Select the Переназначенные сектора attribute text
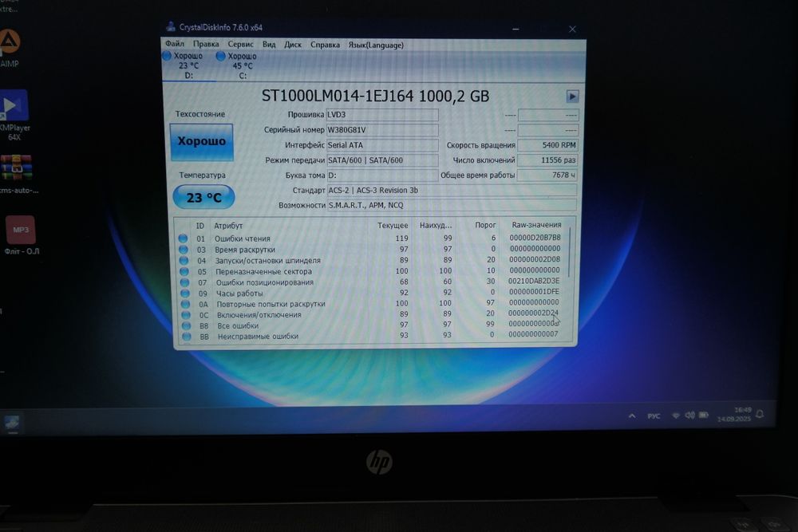Image resolution: width=798 pixels, height=532 pixels. pyautogui.click(x=263, y=272)
